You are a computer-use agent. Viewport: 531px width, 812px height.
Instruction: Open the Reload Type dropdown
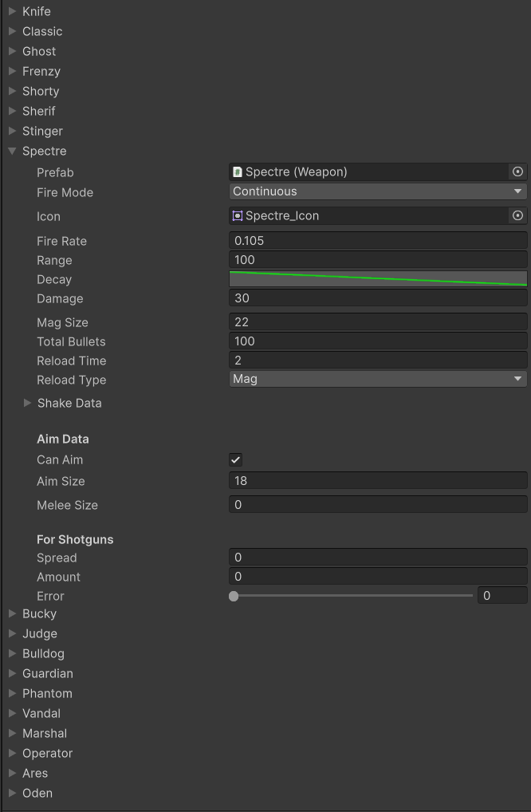(x=379, y=379)
